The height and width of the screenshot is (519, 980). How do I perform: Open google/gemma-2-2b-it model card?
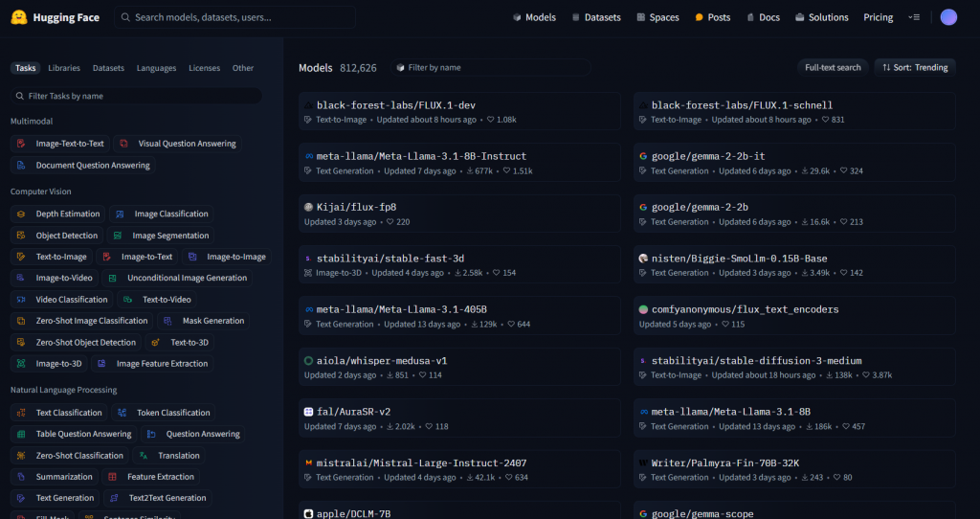pyautogui.click(x=794, y=163)
